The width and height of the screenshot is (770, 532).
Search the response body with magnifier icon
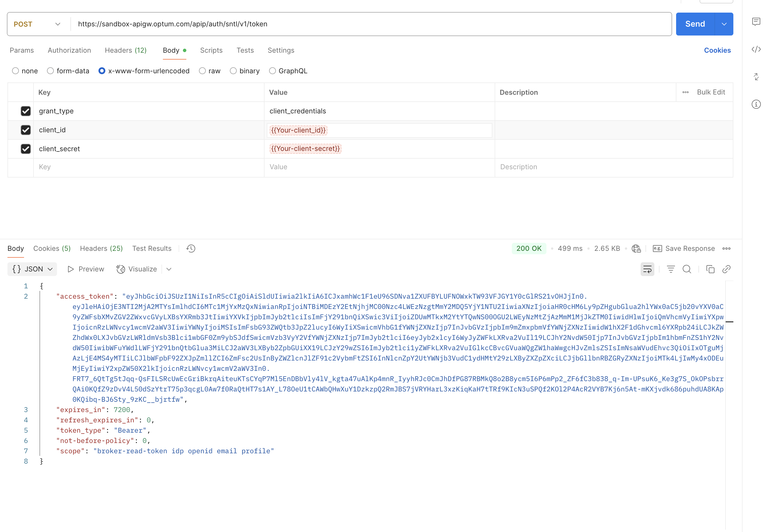click(686, 269)
